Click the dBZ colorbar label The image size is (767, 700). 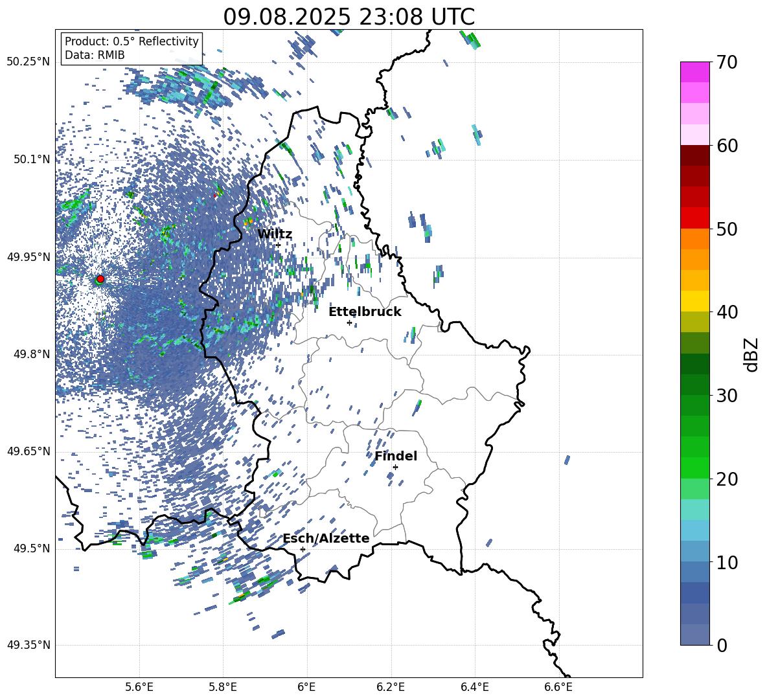click(752, 354)
